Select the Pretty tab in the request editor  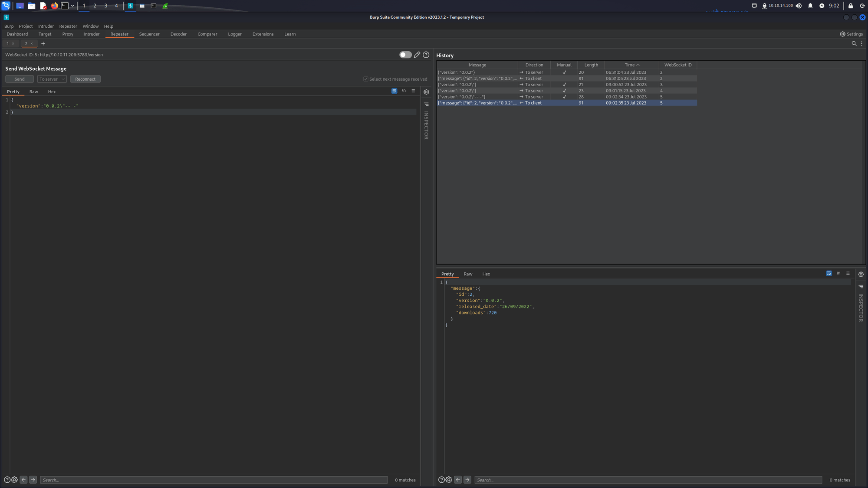(x=13, y=92)
